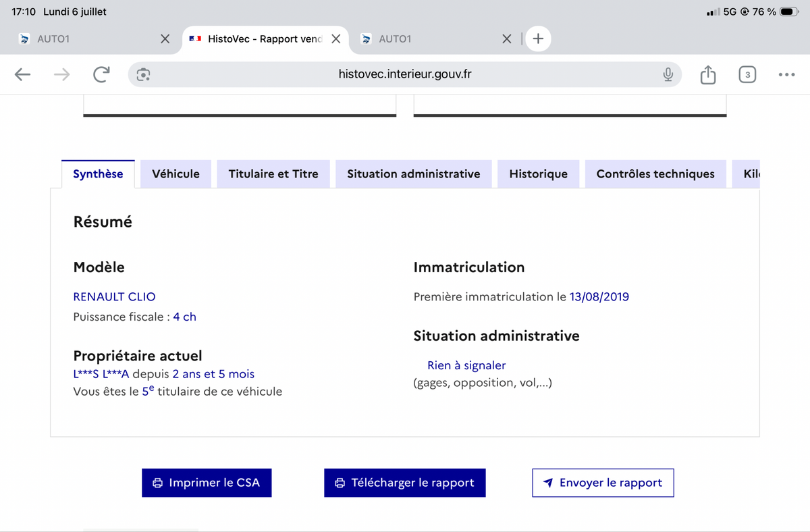Open the Véhicule tab

tap(175, 174)
